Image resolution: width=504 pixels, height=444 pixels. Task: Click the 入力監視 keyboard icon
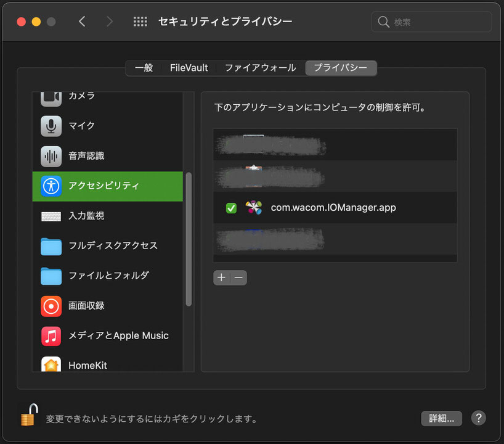51,216
